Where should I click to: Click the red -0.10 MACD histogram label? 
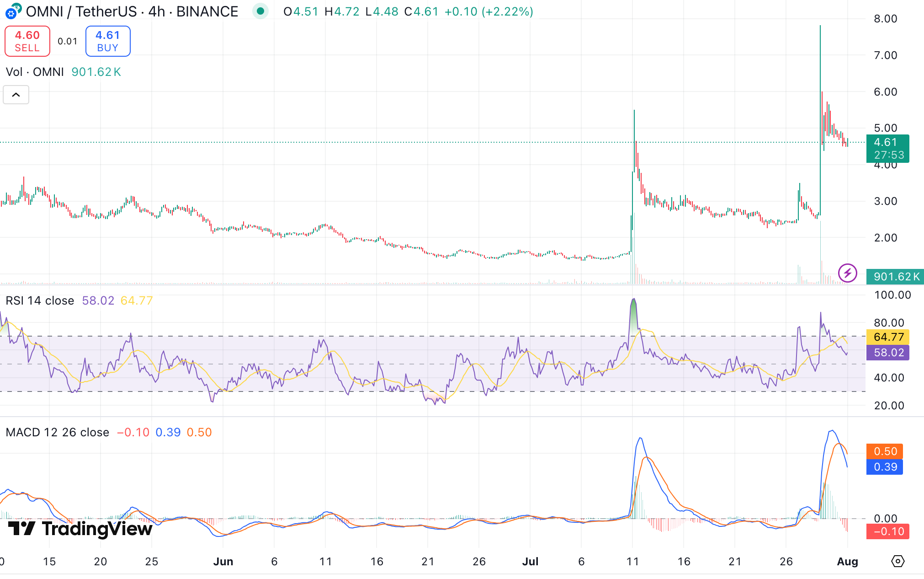(x=888, y=531)
